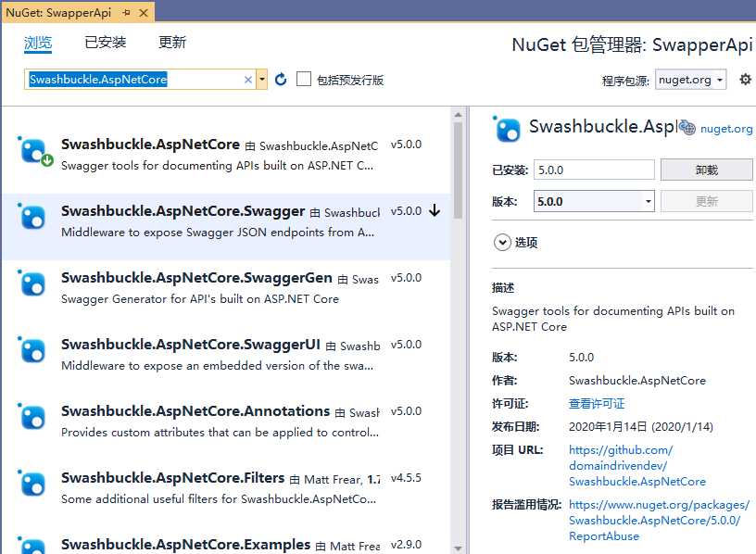The width and height of the screenshot is (756, 554).
Task: Click the 已安装 5.0.0 version field
Action: tap(594, 170)
